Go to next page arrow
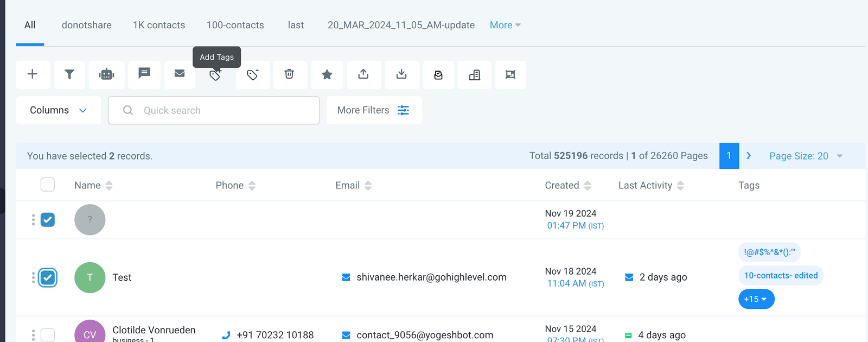This screenshot has width=868, height=342. point(749,156)
